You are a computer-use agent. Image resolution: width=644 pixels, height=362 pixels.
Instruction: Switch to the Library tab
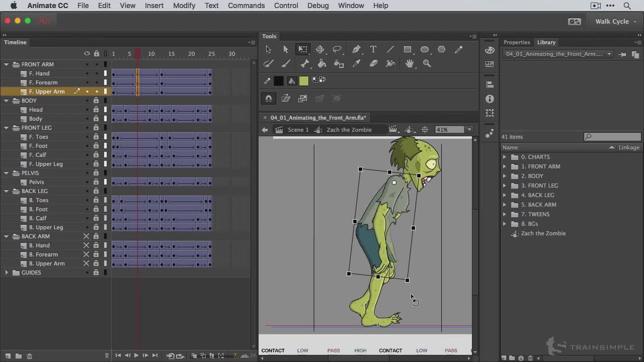tap(546, 42)
